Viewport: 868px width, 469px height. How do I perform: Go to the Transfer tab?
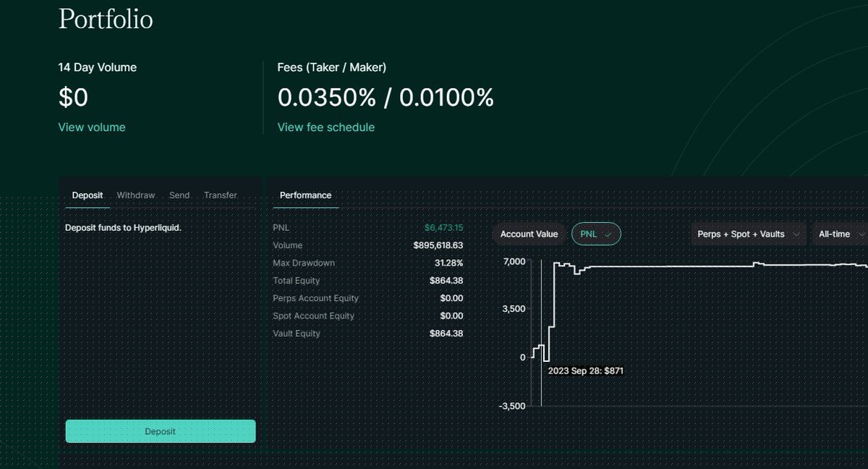click(221, 195)
